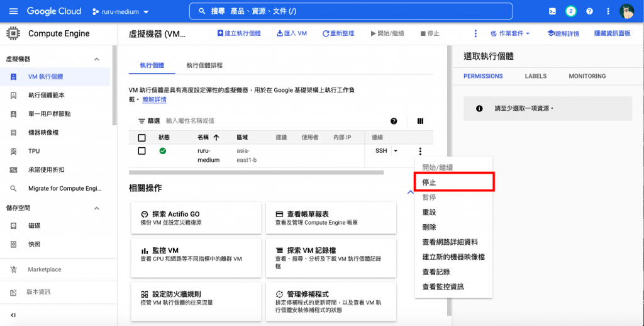
Task: Select 建立新的機器映像檔 in the context menu
Action: tap(453, 257)
